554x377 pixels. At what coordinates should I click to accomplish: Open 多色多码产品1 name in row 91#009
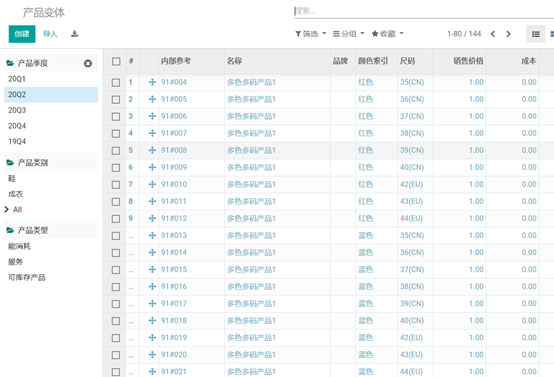pos(251,167)
